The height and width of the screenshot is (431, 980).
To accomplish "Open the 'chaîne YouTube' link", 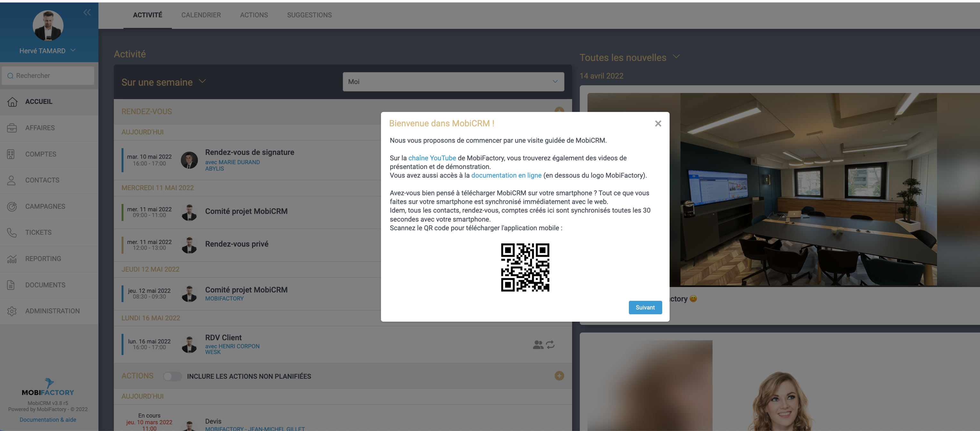I will 432,158.
